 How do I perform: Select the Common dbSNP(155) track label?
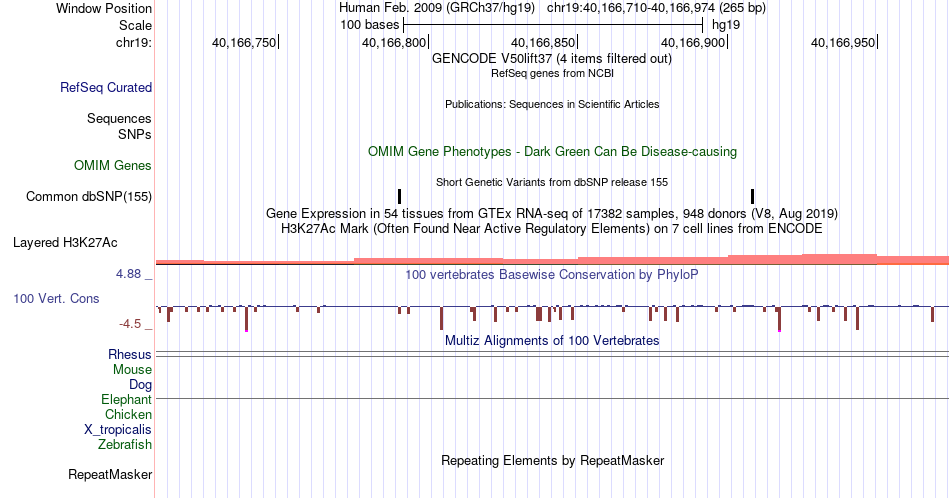[88, 196]
